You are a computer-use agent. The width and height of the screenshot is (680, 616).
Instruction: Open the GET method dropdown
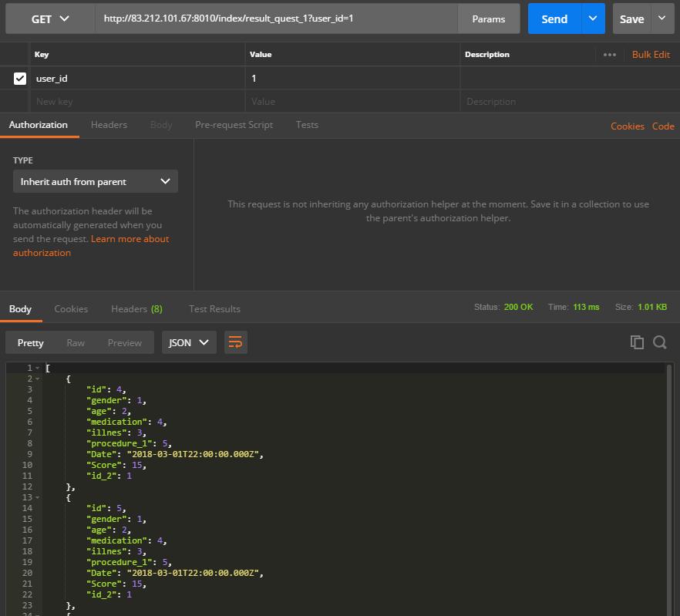tap(50, 19)
